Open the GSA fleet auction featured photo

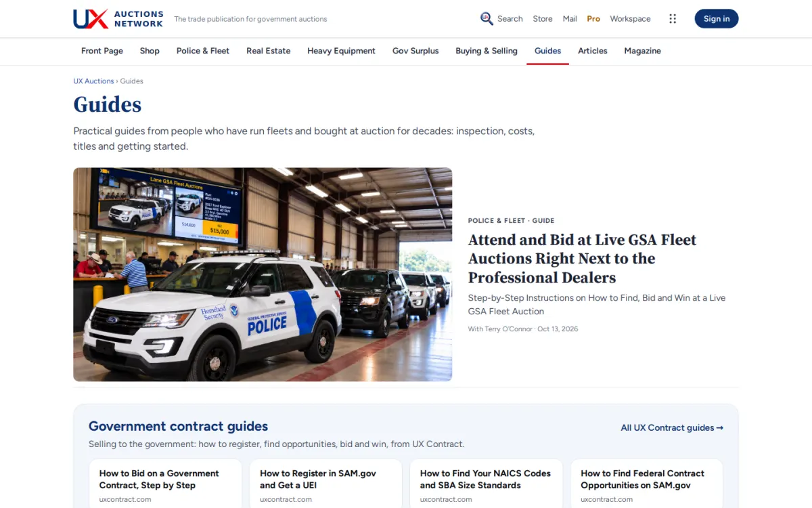click(263, 274)
